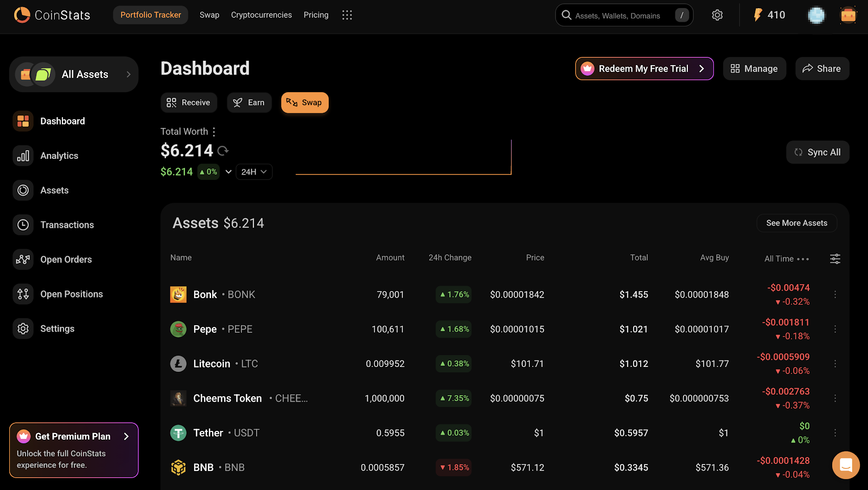
Task: Click the Analytics sidebar icon
Action: click(23, 156)
